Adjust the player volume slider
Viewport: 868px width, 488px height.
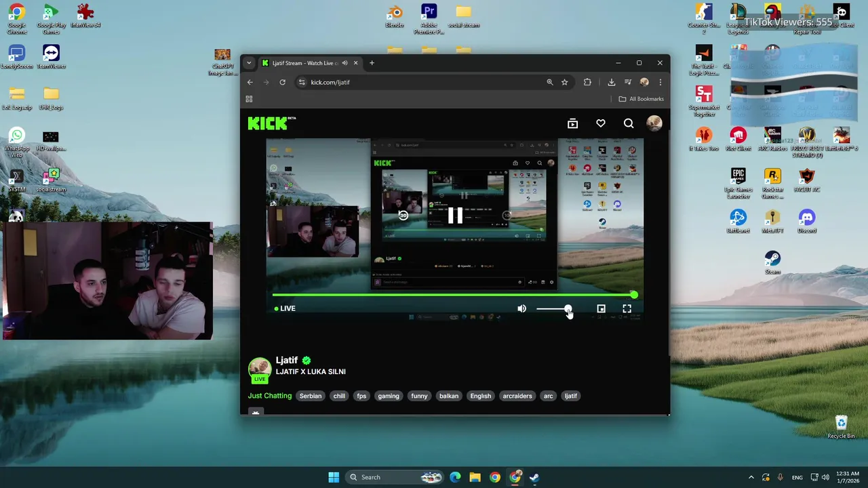554,309
